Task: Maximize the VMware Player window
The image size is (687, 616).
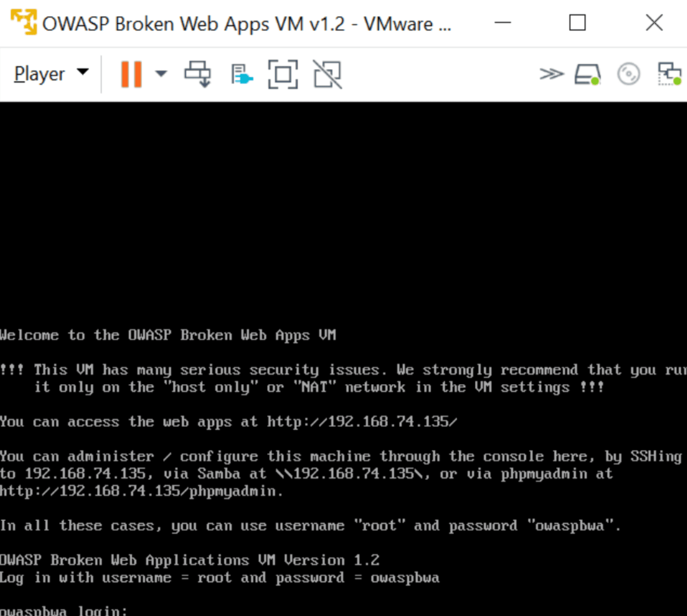Action: 577,22
